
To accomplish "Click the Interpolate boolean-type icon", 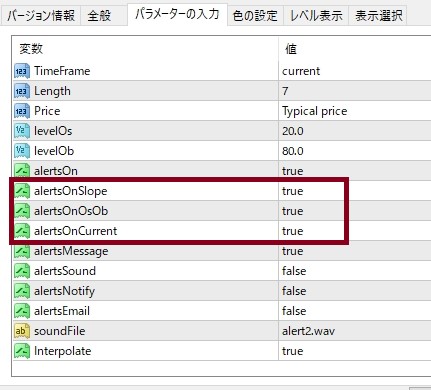I will pos(22,351).
